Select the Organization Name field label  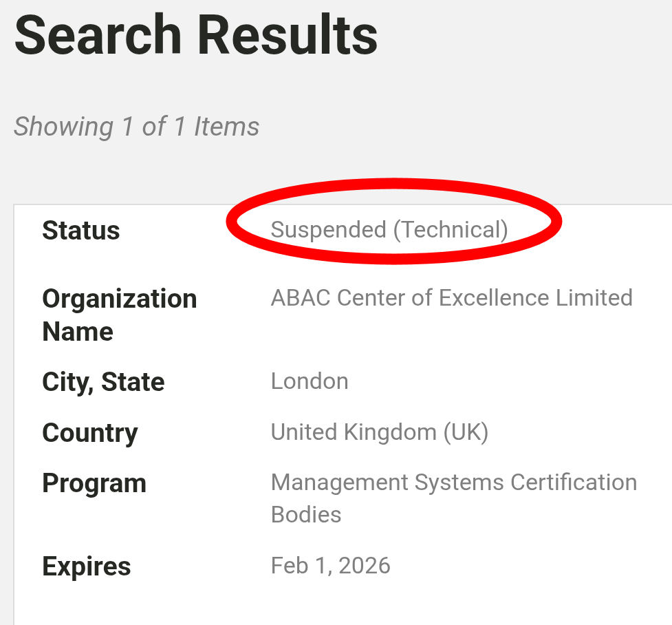[120, 299]
